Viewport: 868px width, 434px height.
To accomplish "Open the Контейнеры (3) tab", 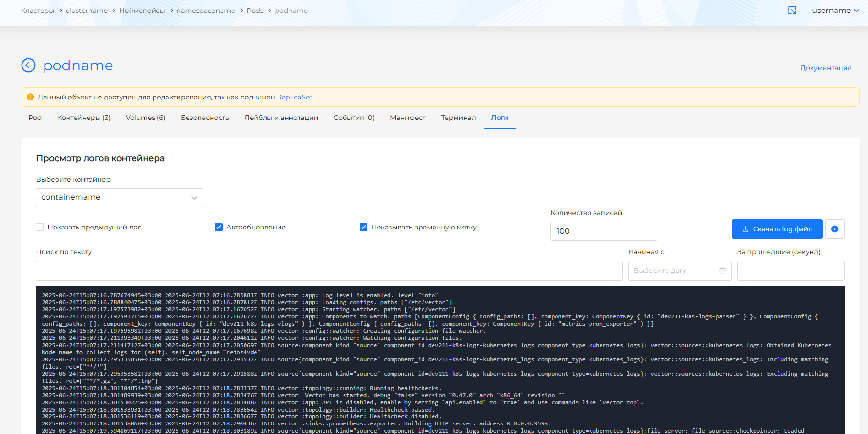I will [x=84, y=118].
